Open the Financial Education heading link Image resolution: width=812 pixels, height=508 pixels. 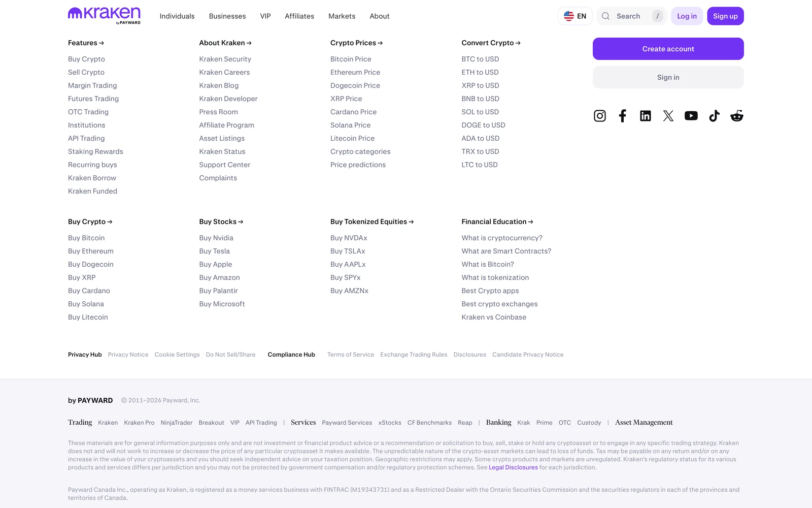pos(497,221)
